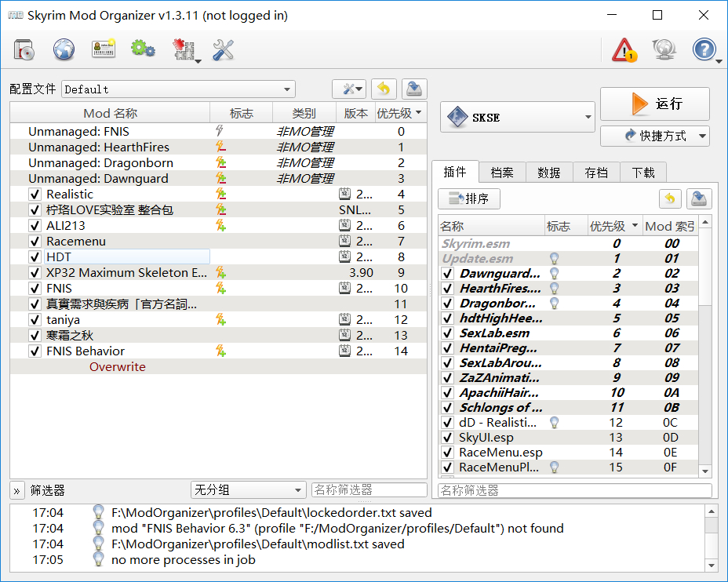Click the log panel scrollbar up arrow
Screen dimensions: 728x582
712,511
